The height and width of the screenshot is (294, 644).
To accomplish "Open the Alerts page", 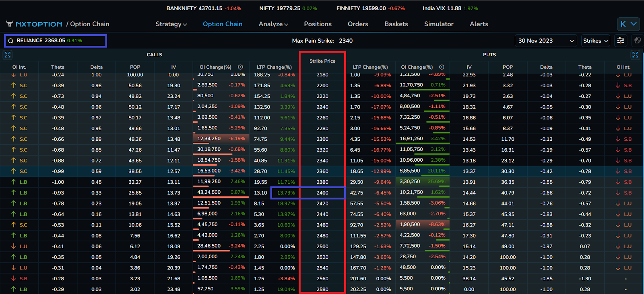I will point(479,24).
